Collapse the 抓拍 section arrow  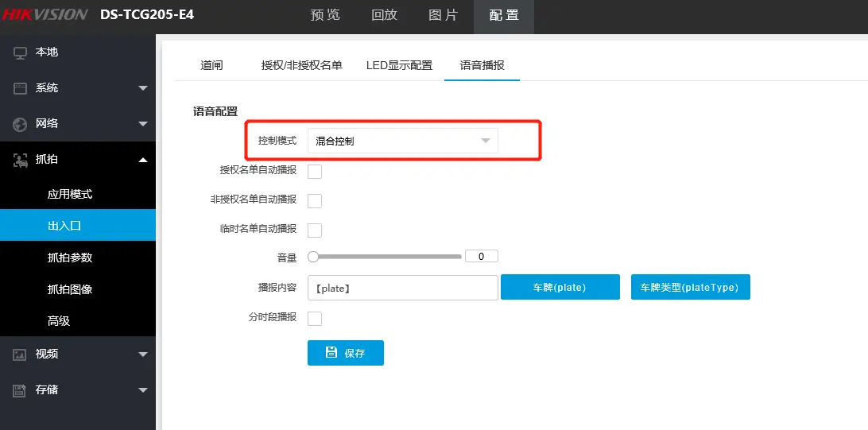click(x=143, y=160)
